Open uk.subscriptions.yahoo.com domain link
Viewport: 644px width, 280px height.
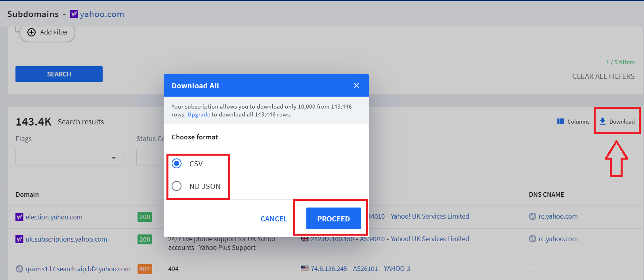click(66, 239)
